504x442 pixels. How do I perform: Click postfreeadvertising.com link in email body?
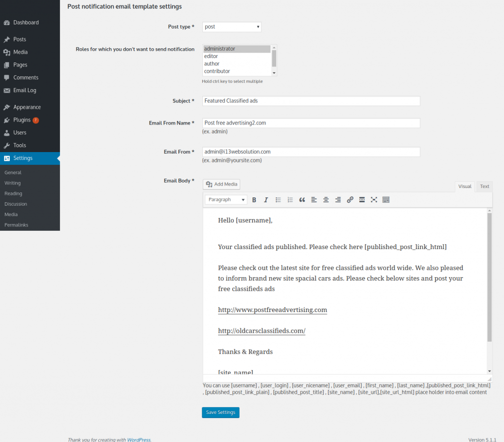pyautogui.click(x=273, y=310)
